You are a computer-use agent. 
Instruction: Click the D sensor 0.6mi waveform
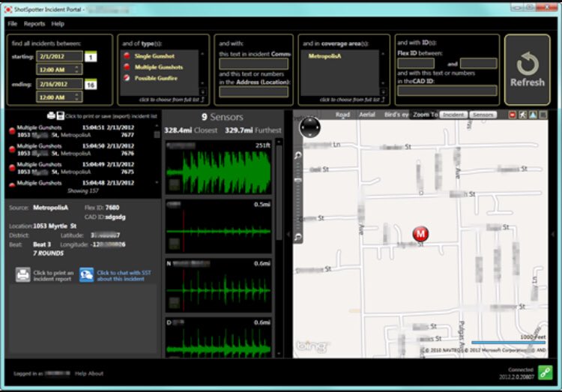pyautogui.click(x=218, y=338)
